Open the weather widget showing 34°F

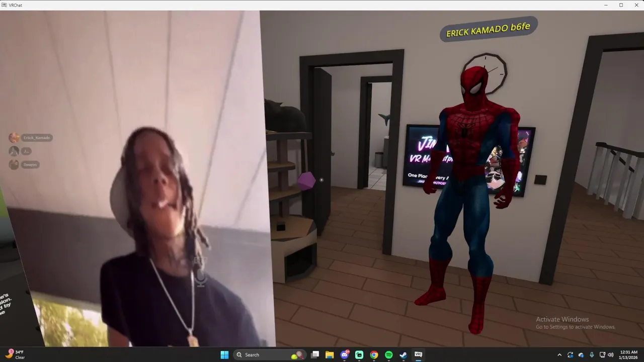15,354
